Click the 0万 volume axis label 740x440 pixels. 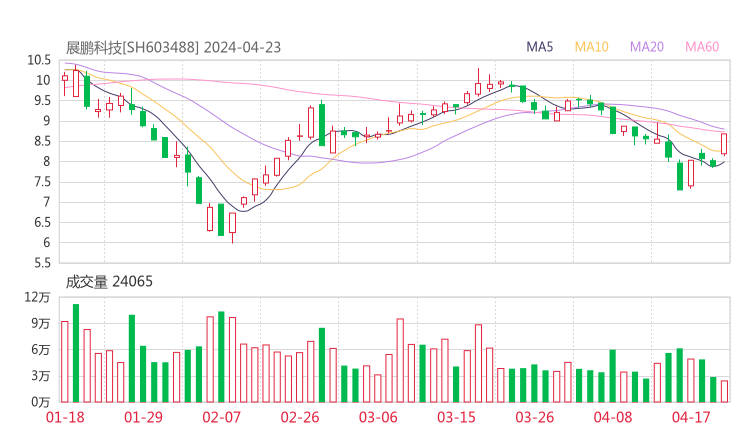(41, 402)
